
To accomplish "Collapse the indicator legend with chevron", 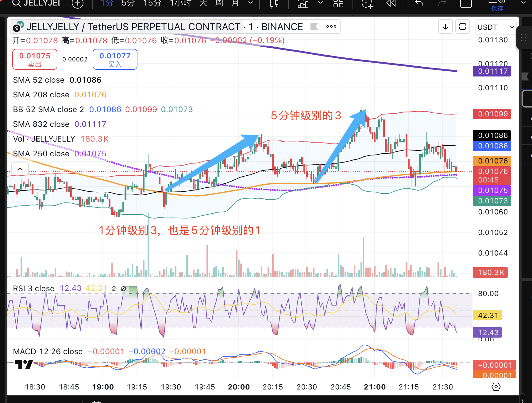I will point(20,169).
